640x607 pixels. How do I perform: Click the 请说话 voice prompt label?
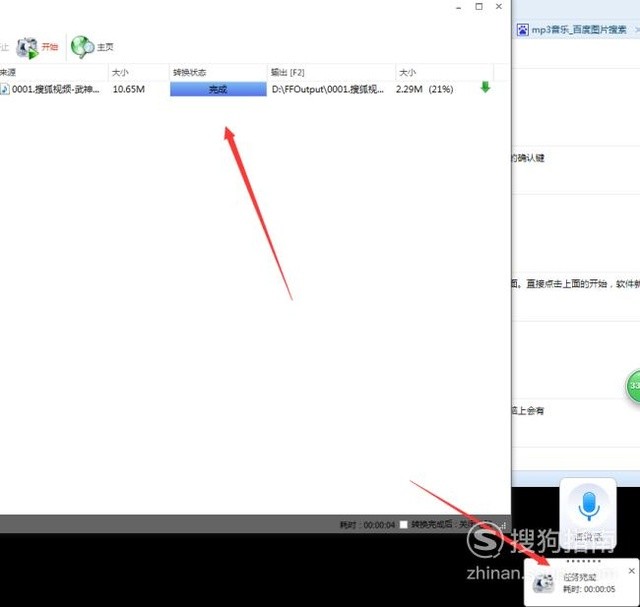(x=588, y=537)
